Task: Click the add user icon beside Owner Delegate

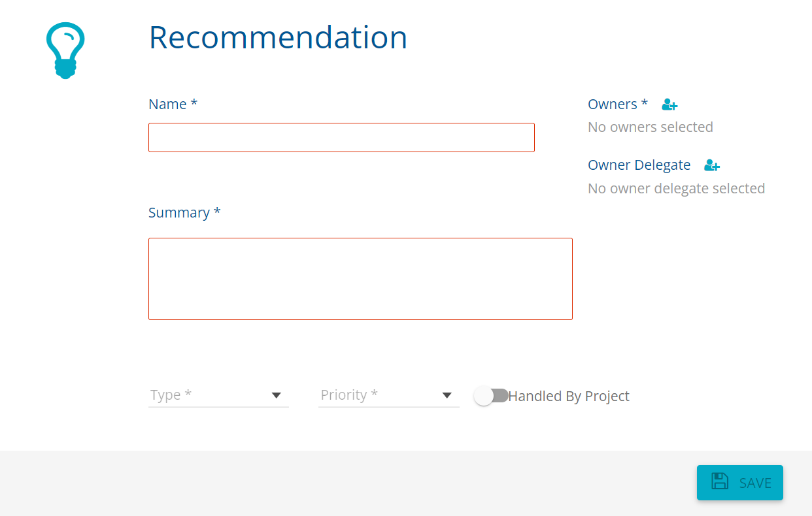Action: point(712,166)
